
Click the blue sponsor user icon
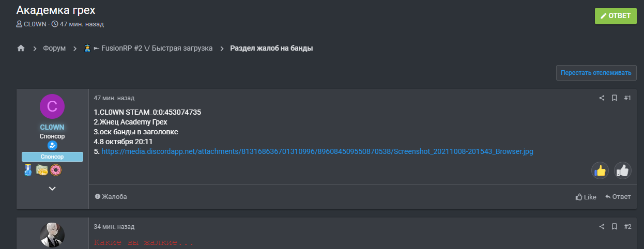pos(52,146)
